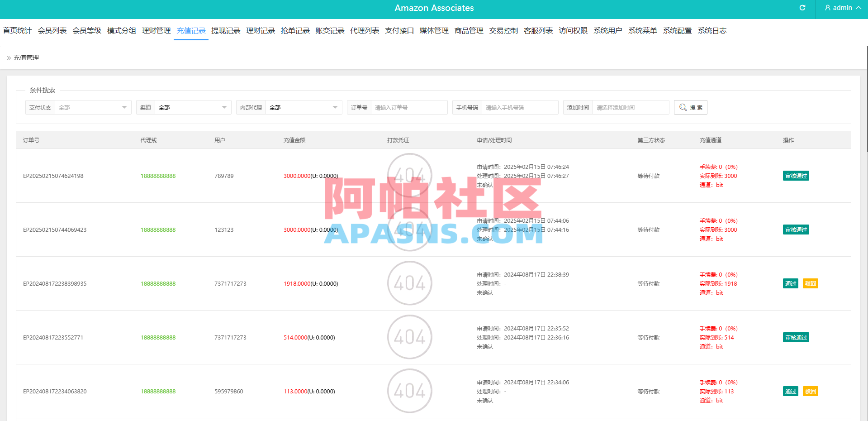Expand the 渠道 channel dropdown

[193, 107]
